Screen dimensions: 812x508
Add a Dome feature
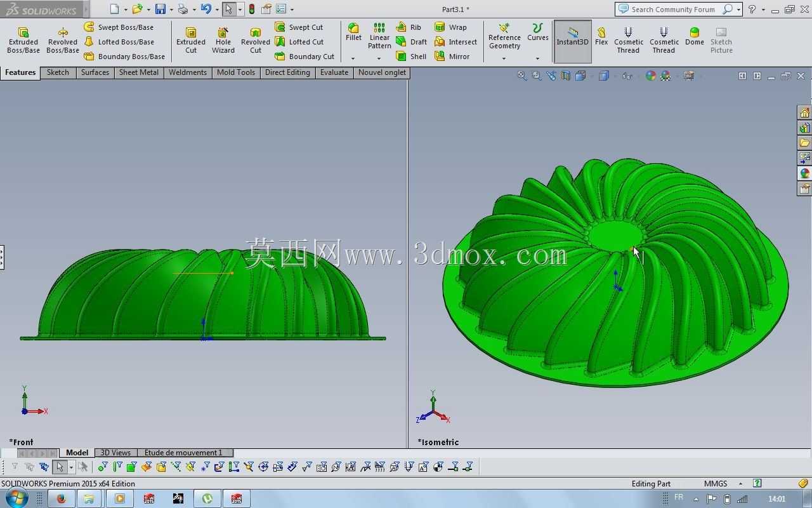(x=694, y=36)
